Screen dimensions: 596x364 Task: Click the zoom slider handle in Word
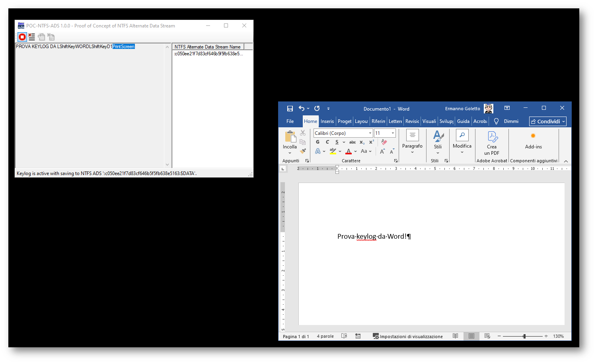point(524,336)
